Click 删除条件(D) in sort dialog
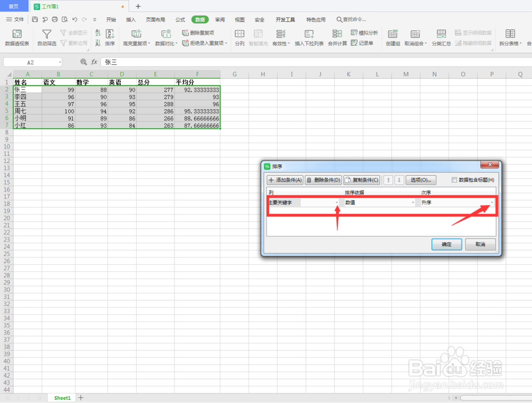 (323, 180)
